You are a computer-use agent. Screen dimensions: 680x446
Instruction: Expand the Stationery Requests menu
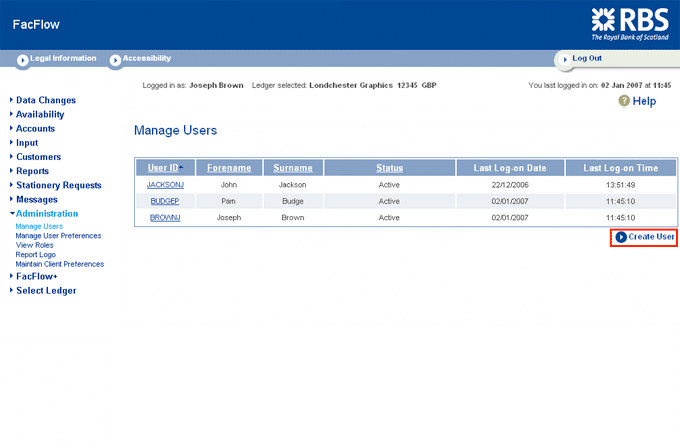click(x=58, y=185)
